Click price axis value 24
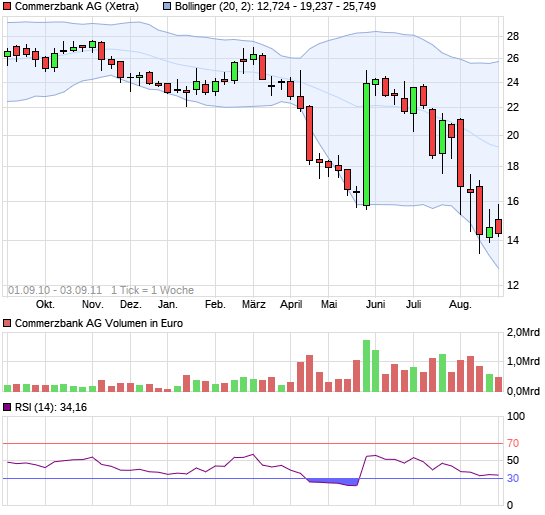The image size is (545, 515). pyautogui.click(x=513, y=82)
